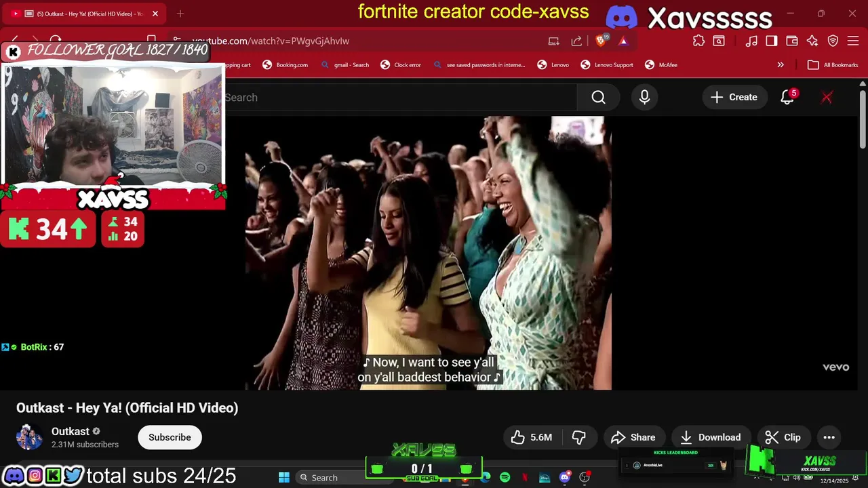The image size is (868, 488).
Task: Click the YouTube search magnifier button
Action: click(598, 98)
